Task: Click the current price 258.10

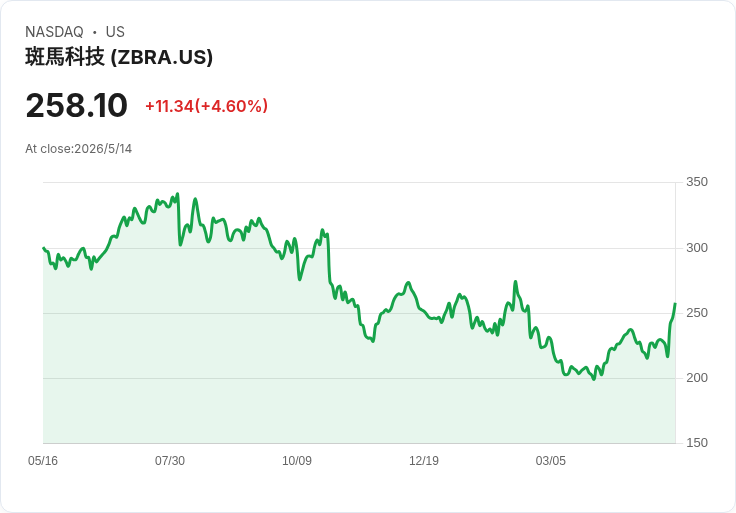Action: pyautogui.click(x=77, y=105)
